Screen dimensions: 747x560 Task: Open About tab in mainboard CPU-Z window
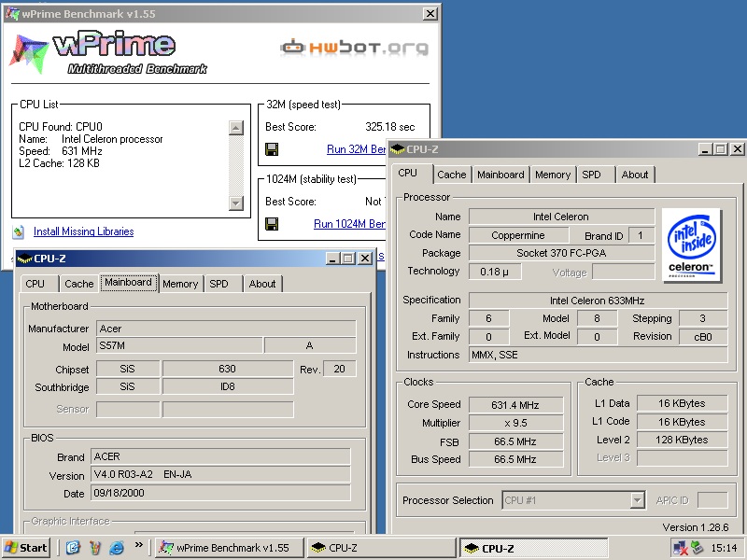pyautogui.click(x=262, y=284)
